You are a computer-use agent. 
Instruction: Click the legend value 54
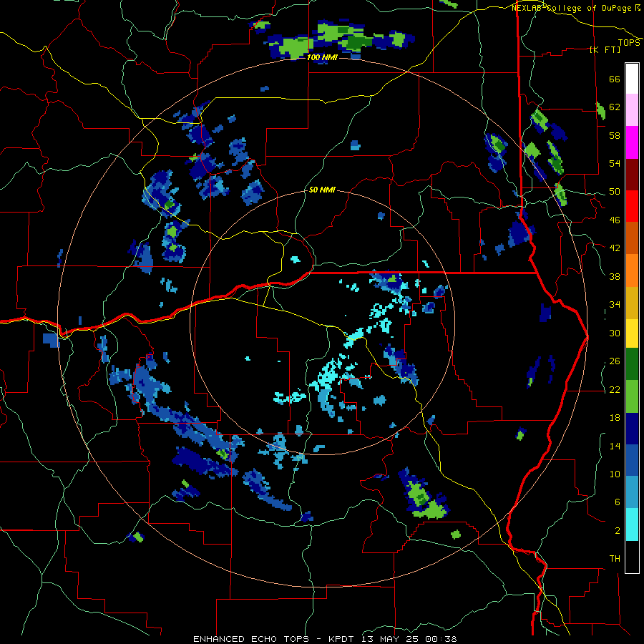pyautogui.click(x=615, y=163)
